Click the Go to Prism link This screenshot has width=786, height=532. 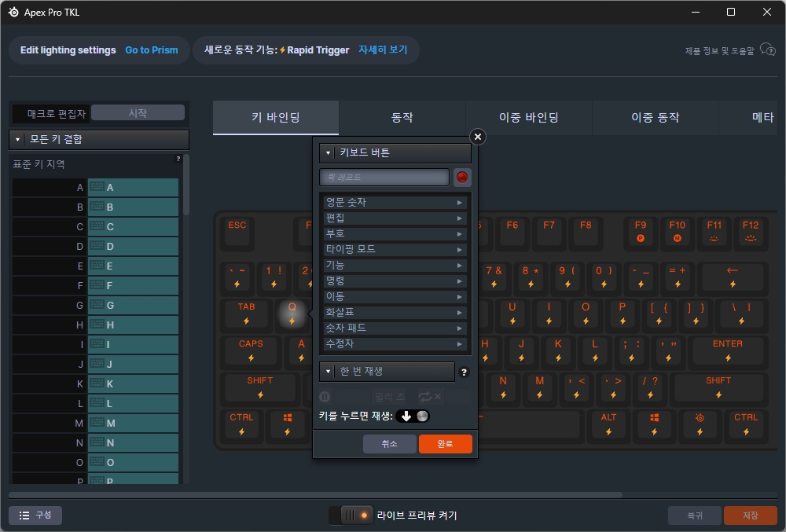(x=152, y=50)
